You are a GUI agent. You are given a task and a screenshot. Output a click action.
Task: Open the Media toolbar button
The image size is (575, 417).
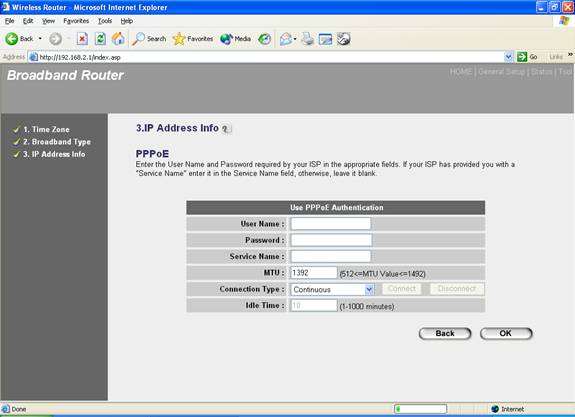[x=235, y=39]
